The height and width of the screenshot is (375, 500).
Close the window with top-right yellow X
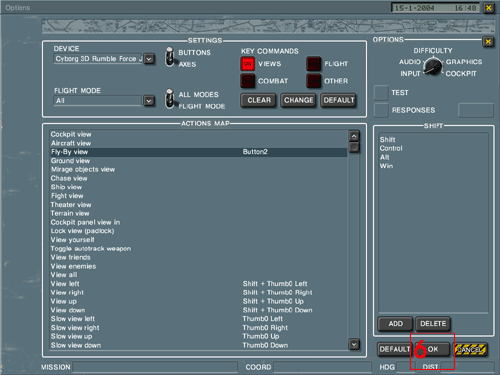(x=489, y=8)
